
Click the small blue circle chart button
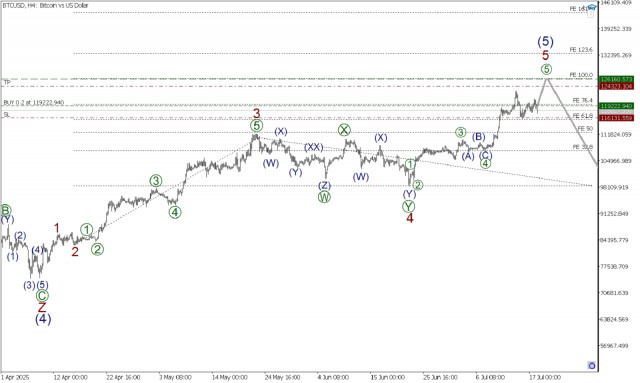[x=591, y=365]
